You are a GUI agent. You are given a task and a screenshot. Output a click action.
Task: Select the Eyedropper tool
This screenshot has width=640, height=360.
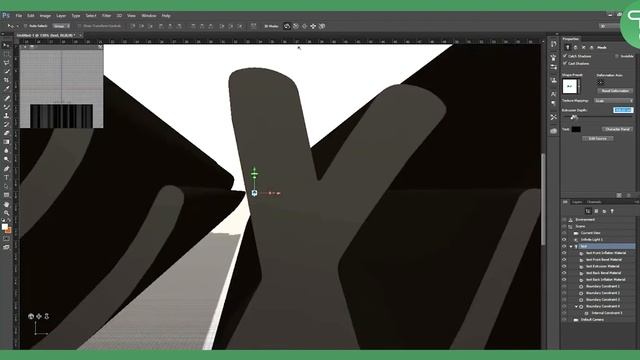tap(6, 89)
